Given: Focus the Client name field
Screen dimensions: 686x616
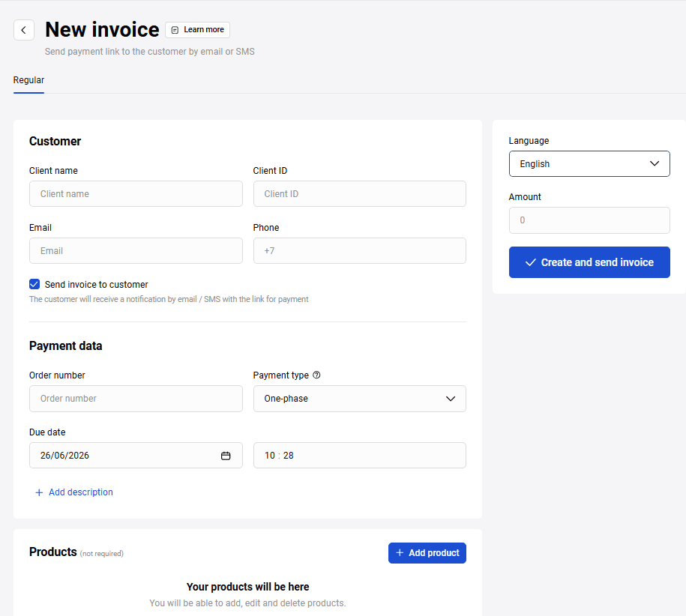Looking at the screenshot, I should point(136,193).
